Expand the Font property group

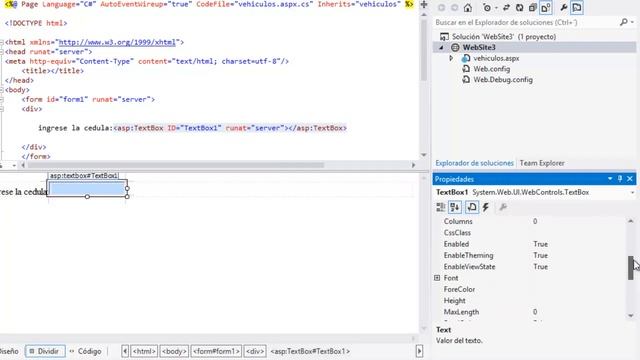pyautogui.click(x=437, y=278)
